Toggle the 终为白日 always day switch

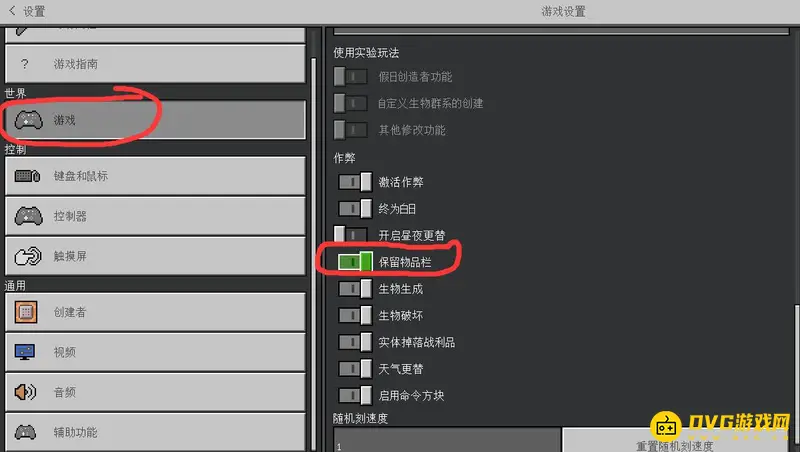pos(355,209)
